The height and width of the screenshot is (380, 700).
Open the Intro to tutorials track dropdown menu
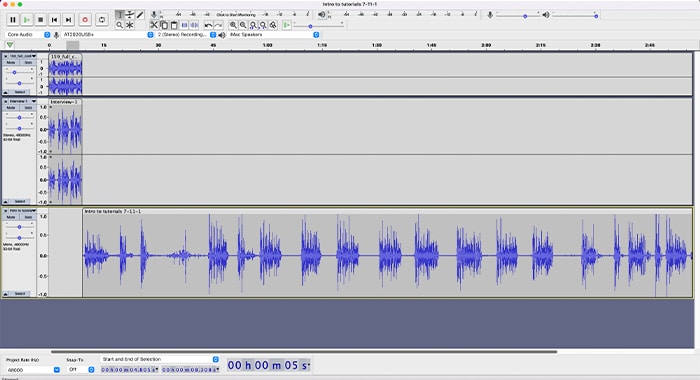(x=22, y=211)
